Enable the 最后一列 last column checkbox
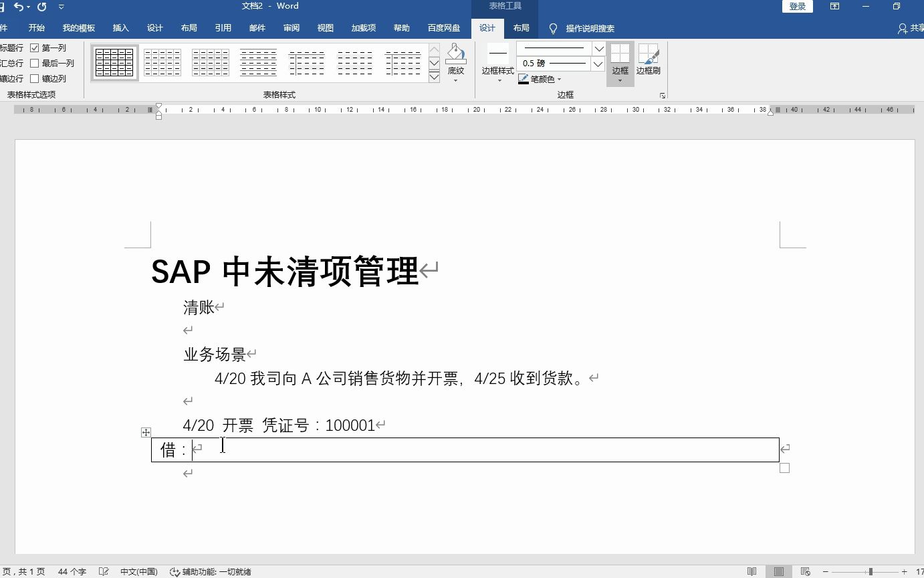The height and width of the screenshot is (578, 924). 35,64
